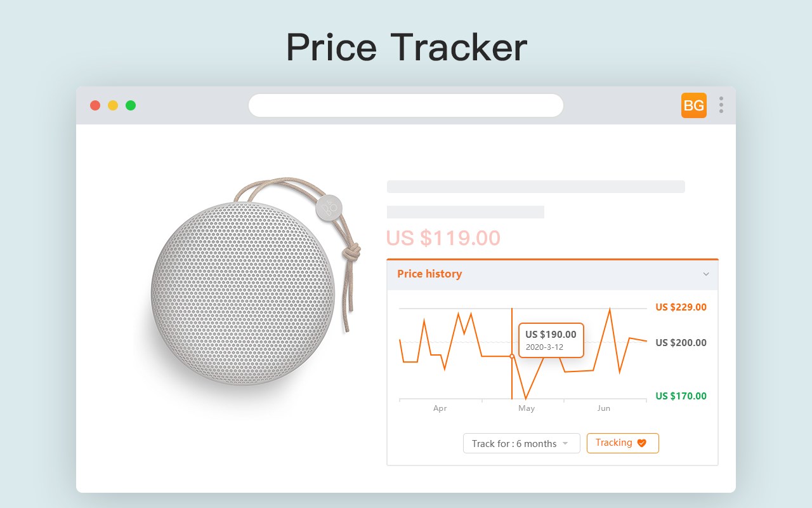The image size is (812, 508).
Task: Click the US $170.00 lowest price label
Action: point(681,396)
